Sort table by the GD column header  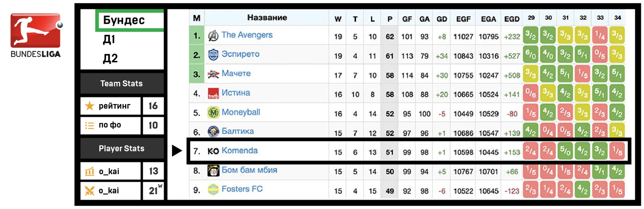442,19
